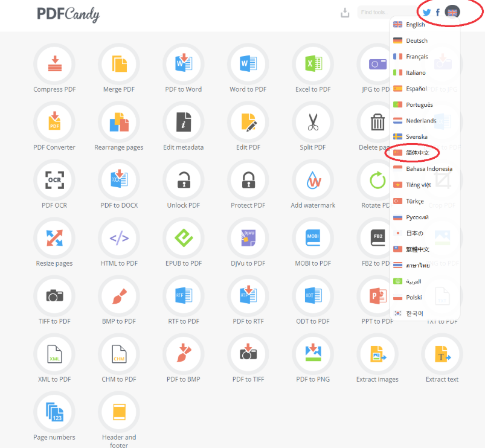Select the Split PDF scissors icon

coord(313,122)
